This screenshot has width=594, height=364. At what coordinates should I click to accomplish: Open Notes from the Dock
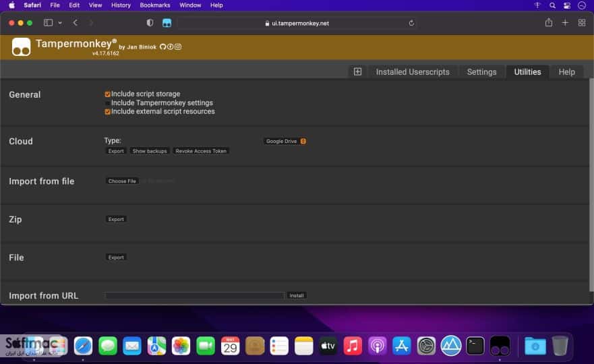coord(304,345)
